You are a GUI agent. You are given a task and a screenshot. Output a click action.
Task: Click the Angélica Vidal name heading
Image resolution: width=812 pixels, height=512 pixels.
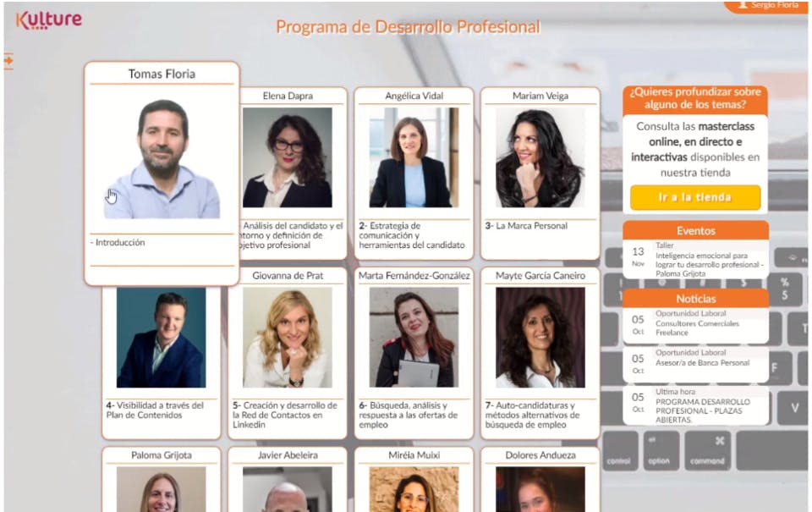pos(414,96)
